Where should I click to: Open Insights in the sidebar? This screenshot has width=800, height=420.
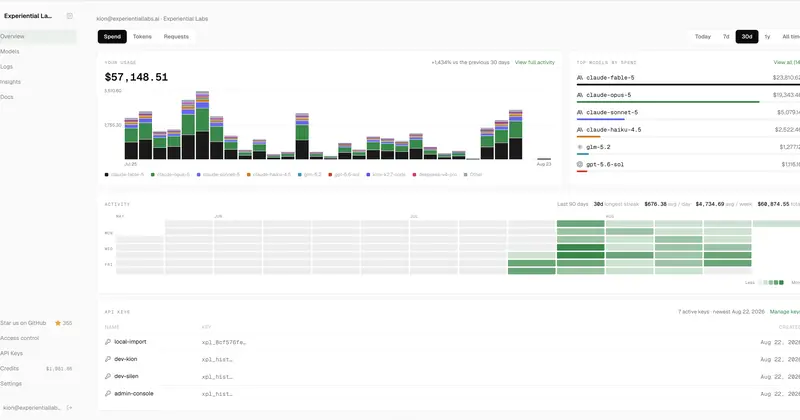click(38, 82)
